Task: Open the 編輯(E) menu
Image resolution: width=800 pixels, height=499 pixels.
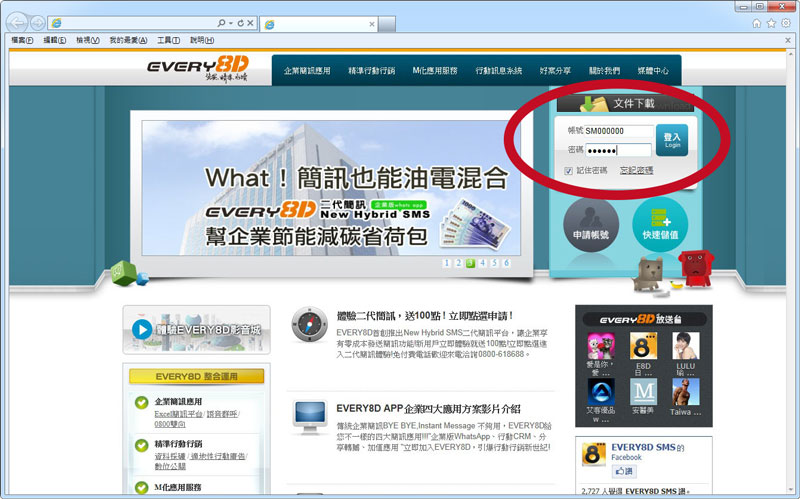Action: (x=55, y=40)
